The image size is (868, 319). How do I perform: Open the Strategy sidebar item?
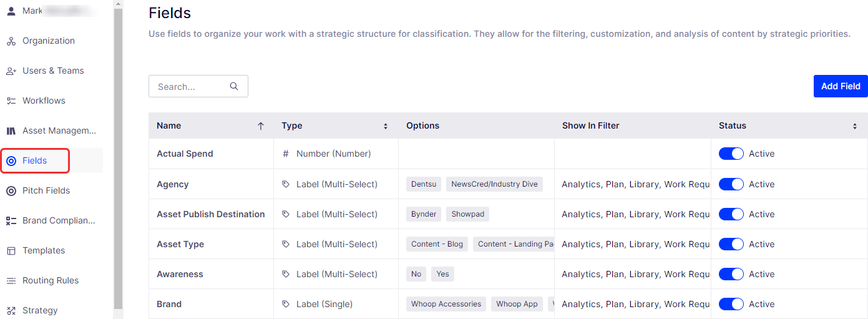point(40,310)
